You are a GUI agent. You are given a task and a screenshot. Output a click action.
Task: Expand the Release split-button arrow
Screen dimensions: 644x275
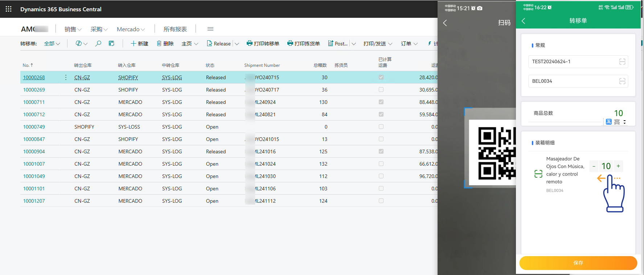[x=237, y=44]
